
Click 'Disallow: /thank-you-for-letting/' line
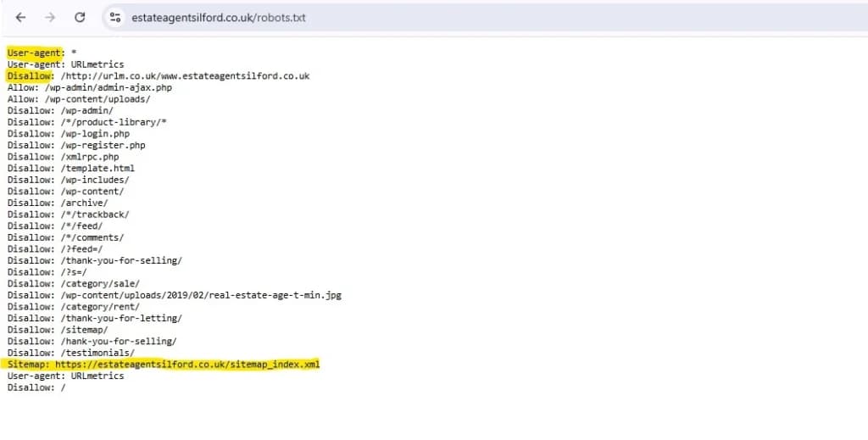click(95, 318)
